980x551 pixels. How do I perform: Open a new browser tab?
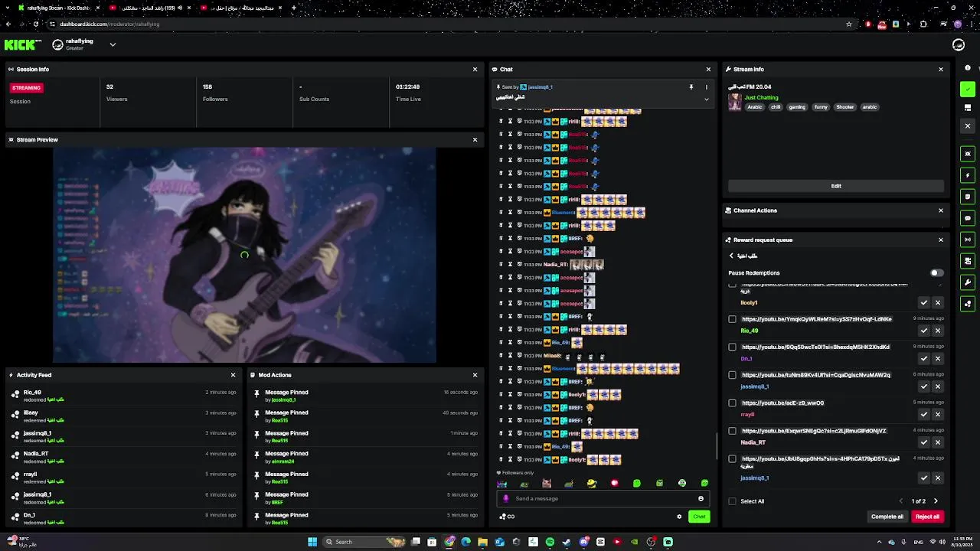pos(294,8)
